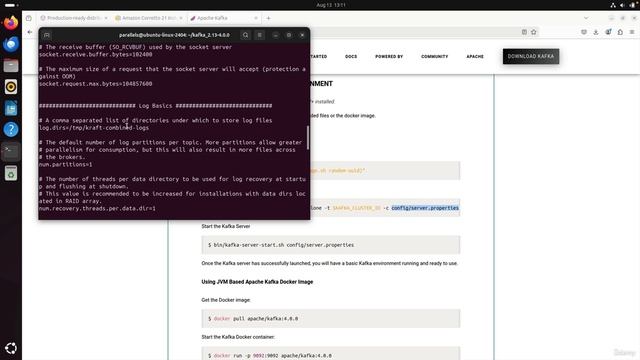Click Firefox back arrow button

[30, 32]
